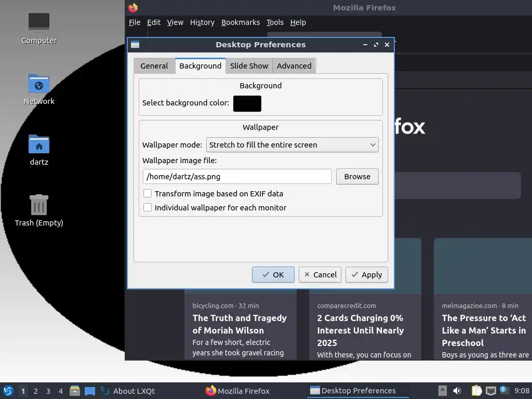Switch to virtual desktop 2
This screenshot has height=399, width=532.
pos(36,391)
